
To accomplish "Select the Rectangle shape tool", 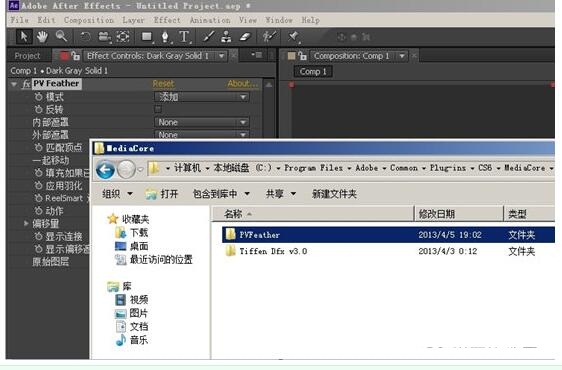I will 147,37.
